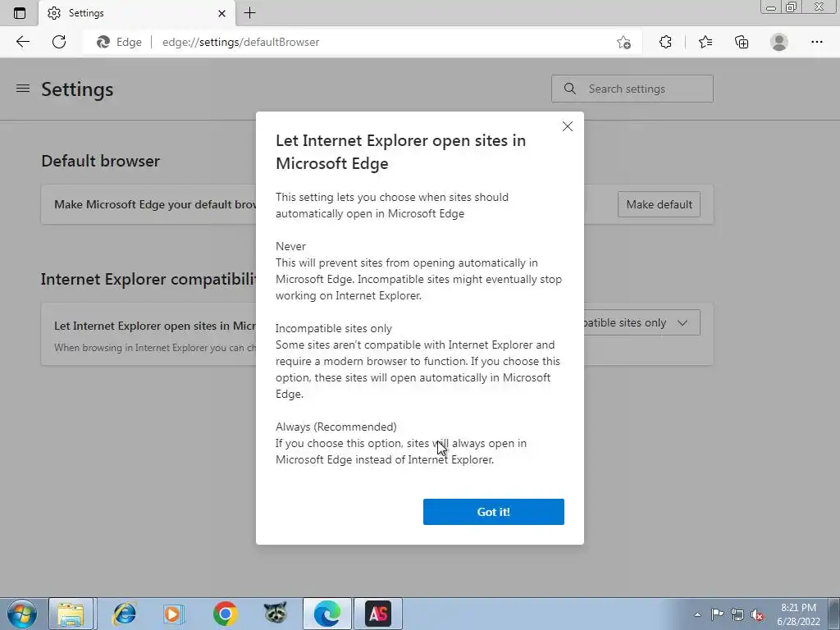Screen dimensions: 840x630
Task: Open a new tab
Action: pyautogui.click(x=249, y=13)
